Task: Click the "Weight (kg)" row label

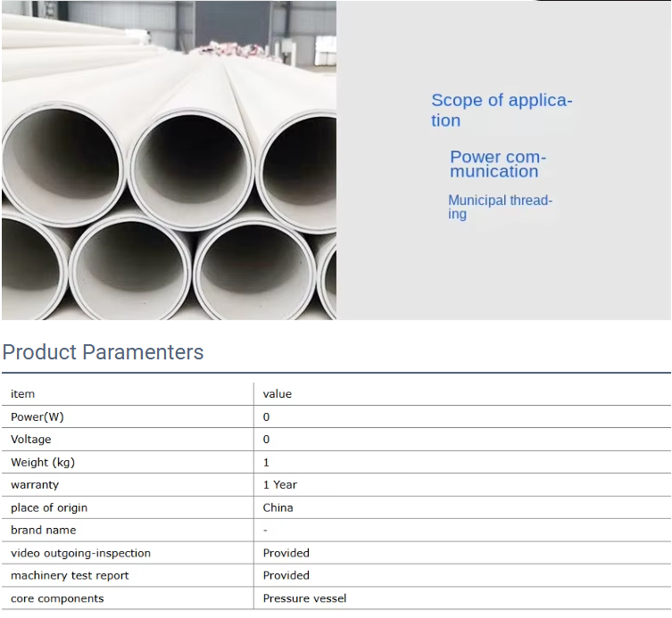Action: [43, 463]
